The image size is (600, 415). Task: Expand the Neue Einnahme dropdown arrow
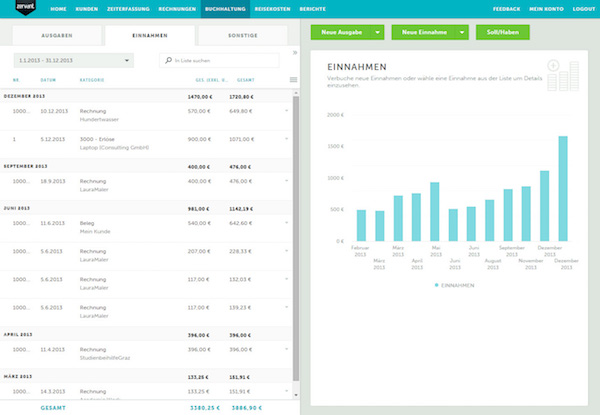point(462,32)
